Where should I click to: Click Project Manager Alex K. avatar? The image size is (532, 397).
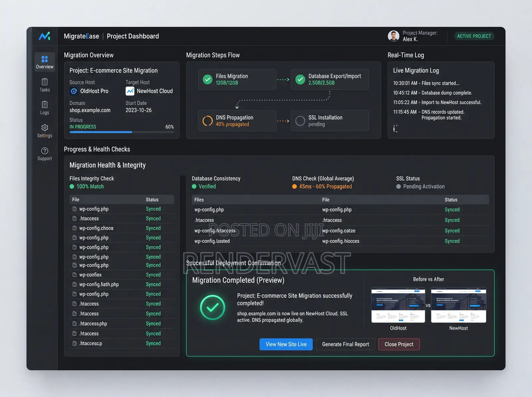(394, 36)
